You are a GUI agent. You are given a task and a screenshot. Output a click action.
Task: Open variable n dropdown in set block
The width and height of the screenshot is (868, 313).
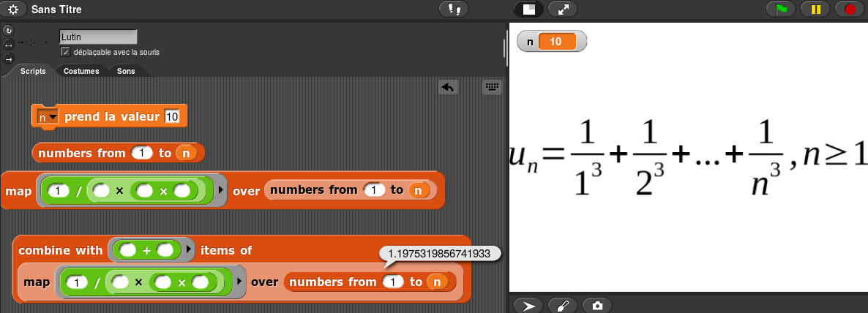(48, 117)
